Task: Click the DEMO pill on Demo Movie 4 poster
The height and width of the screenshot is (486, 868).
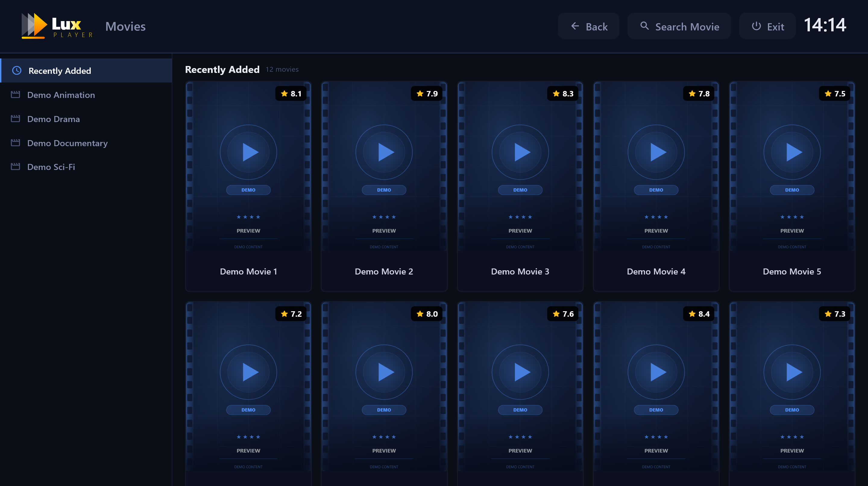Action: 656,190
